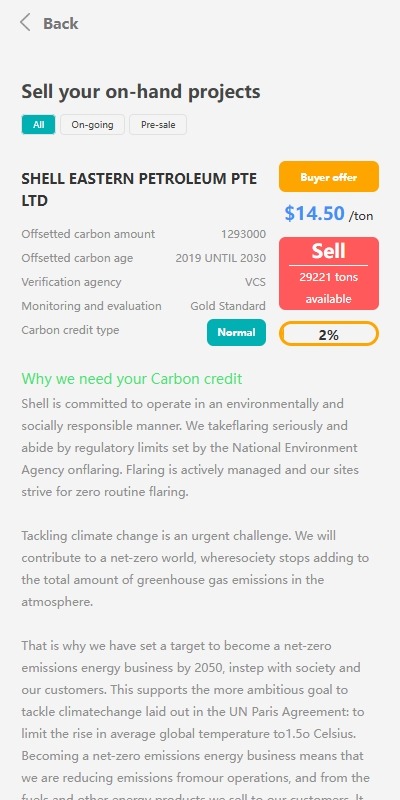
Task: Click the back chevron arrow icon
Action: [25, 23]
